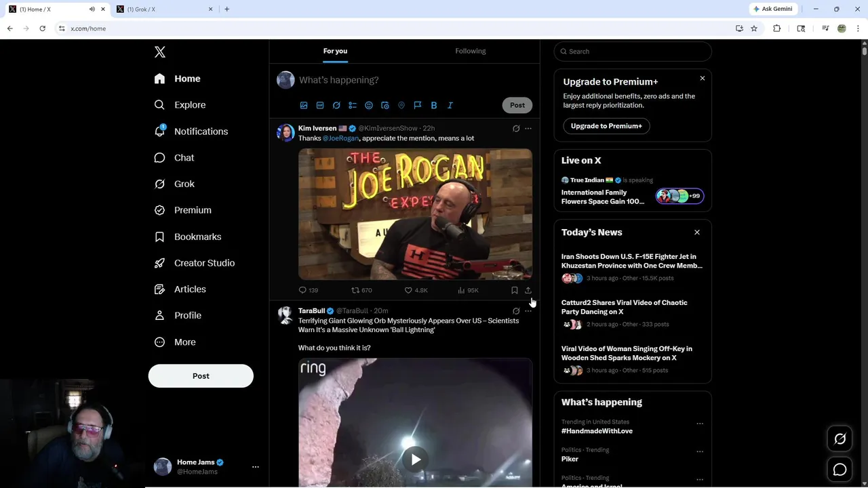The image size is (868, 488).
Task: Switch to the Grok / X browser tab
Action: point(164,9)
